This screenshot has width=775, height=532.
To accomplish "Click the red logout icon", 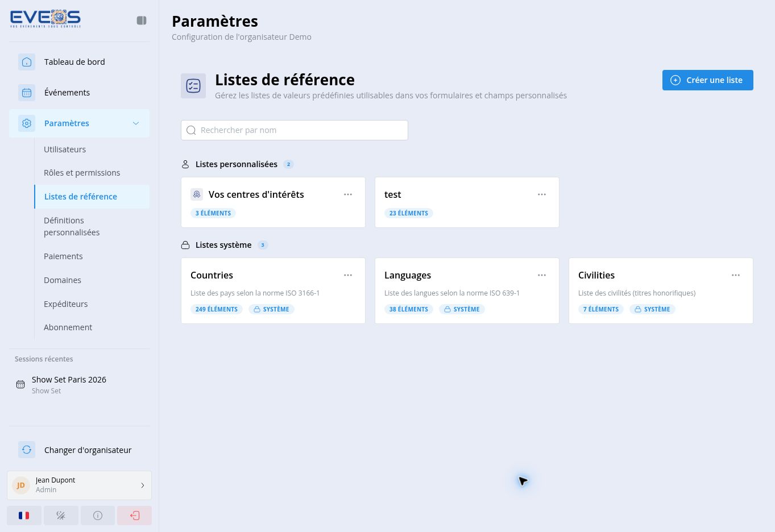I will (x=135, y=516).
